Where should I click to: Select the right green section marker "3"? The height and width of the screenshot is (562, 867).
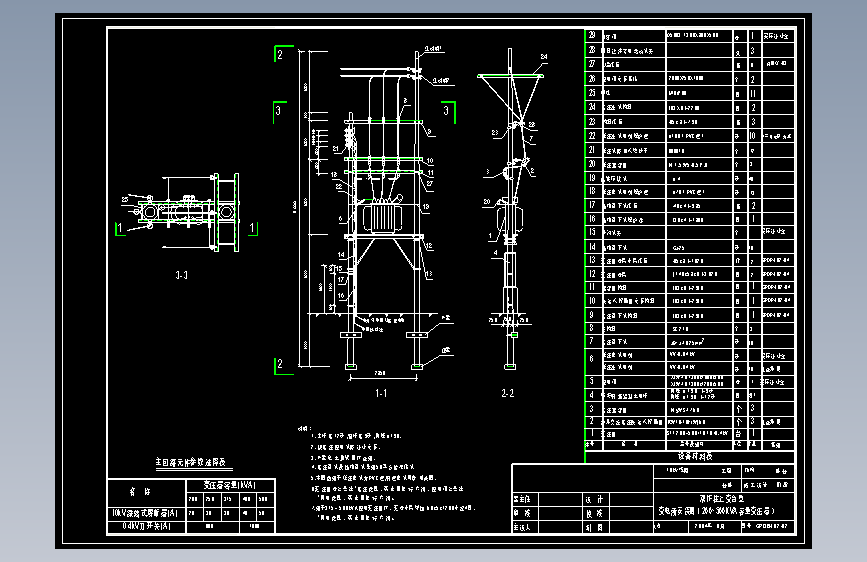click(446, 111)
